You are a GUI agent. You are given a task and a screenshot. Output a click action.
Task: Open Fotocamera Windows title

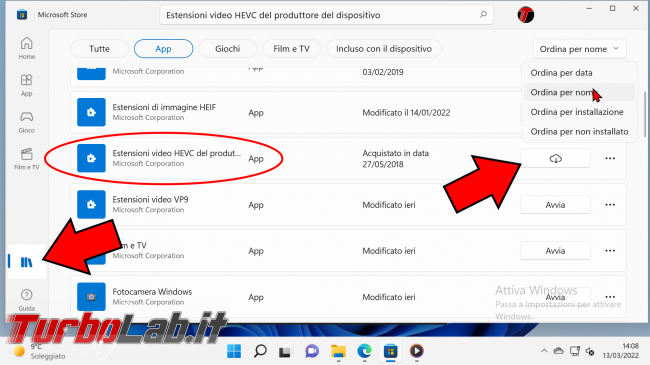[x=152, y=292]
